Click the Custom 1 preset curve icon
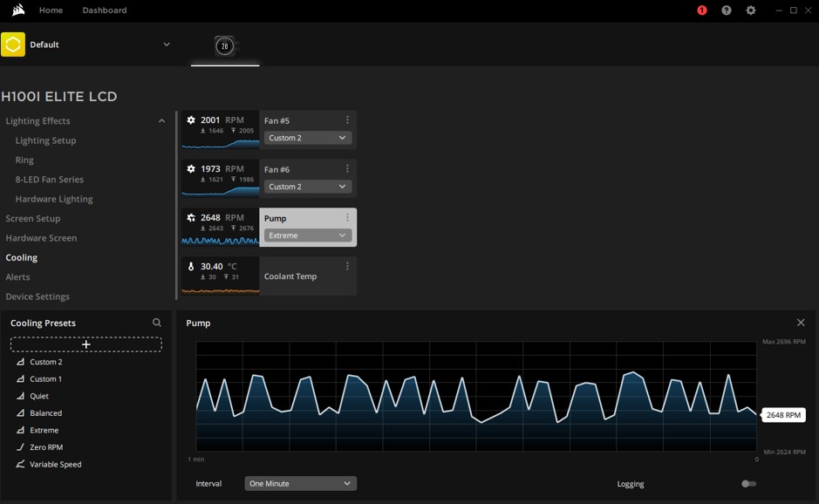The width and height of the screenshot is (819, 504). tap(20, 379)
